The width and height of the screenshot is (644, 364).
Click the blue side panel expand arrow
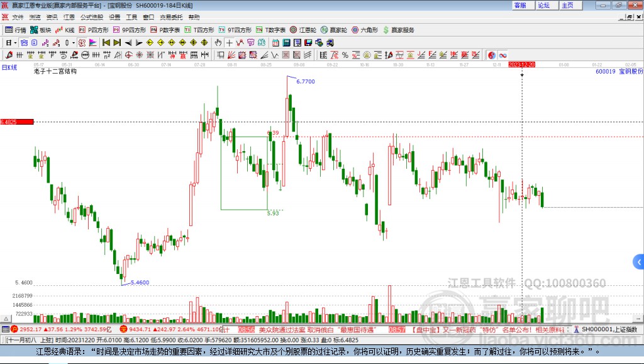coord(639,262)
